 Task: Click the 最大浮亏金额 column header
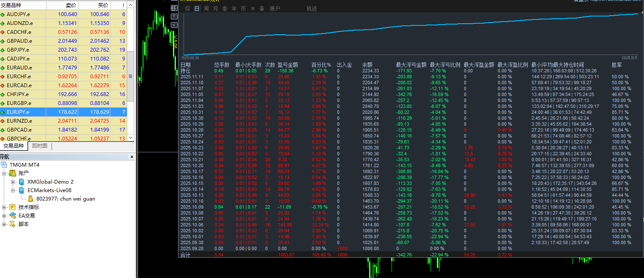tap(411, 65)
